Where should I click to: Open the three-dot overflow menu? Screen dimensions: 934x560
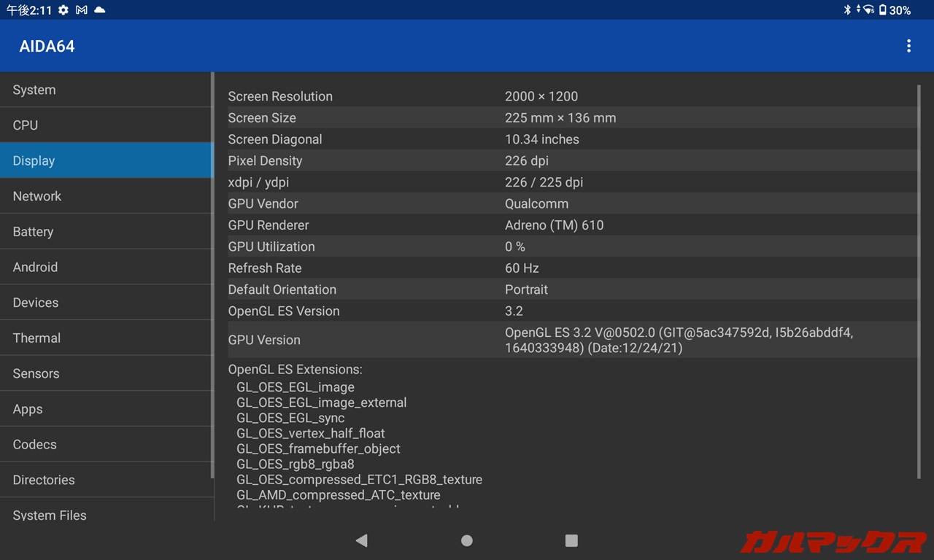coord(908,46)
